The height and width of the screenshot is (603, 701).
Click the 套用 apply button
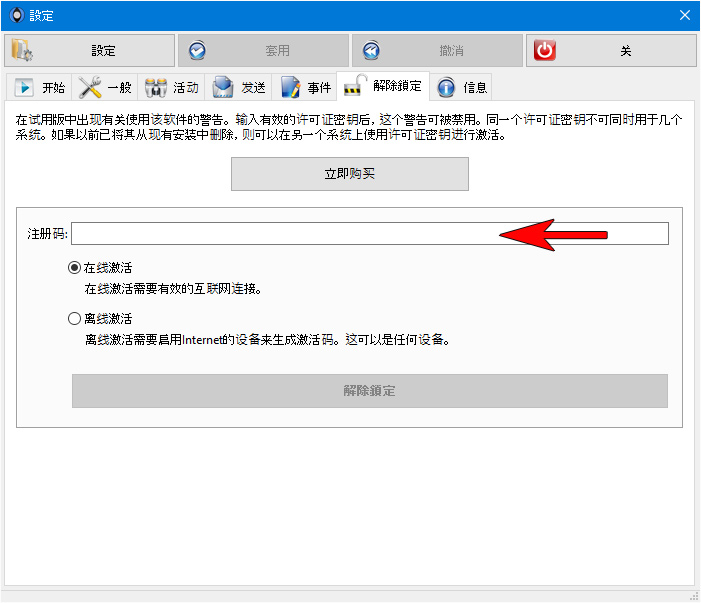(x=263, y=51)
